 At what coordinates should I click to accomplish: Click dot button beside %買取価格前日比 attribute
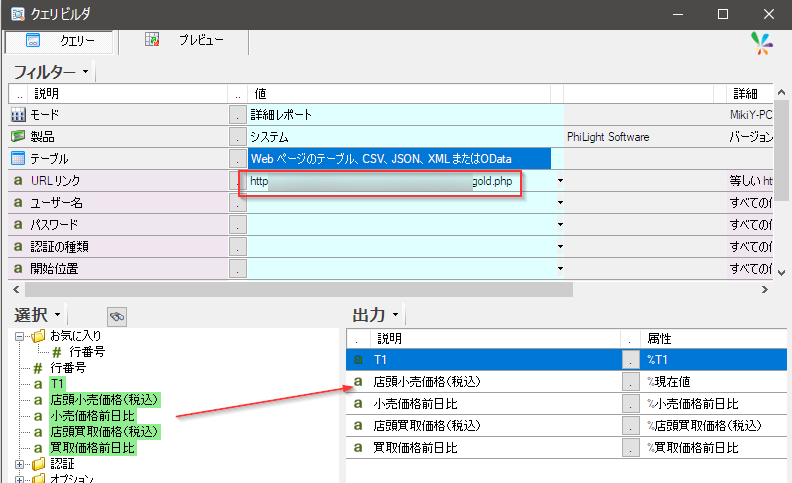(630, 448)
